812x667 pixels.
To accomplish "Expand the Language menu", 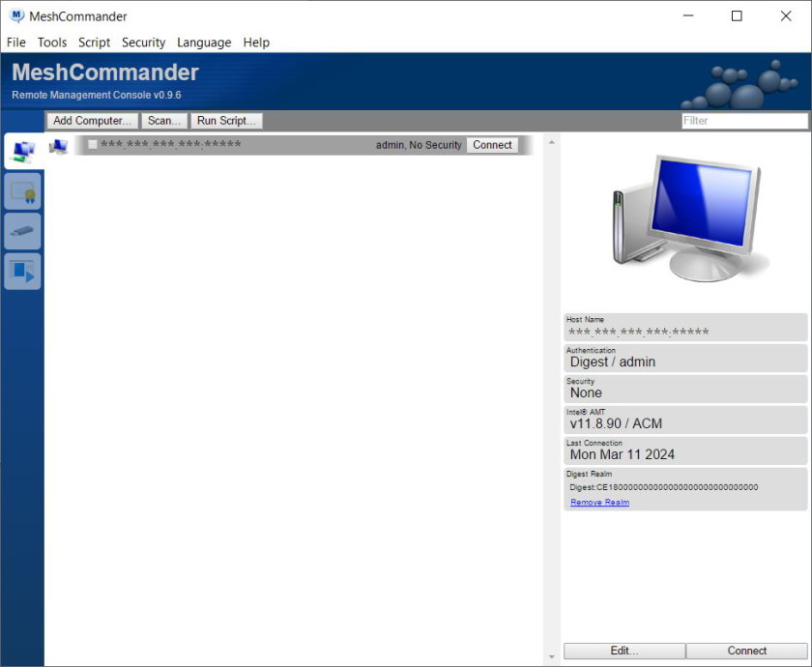I will click(x=204, y=43).
